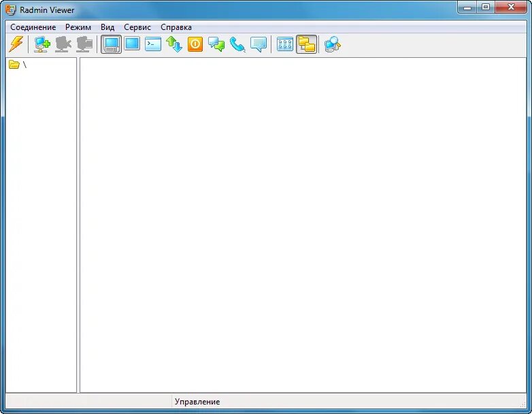Viewport: 532px width, 414px height.
Task: Open the Соединение menu
Action: (33, 27)
